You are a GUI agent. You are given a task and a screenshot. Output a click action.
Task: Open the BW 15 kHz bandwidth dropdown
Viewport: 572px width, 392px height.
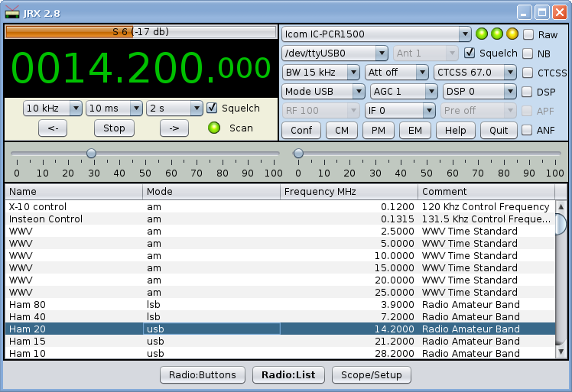click(320, 73)
